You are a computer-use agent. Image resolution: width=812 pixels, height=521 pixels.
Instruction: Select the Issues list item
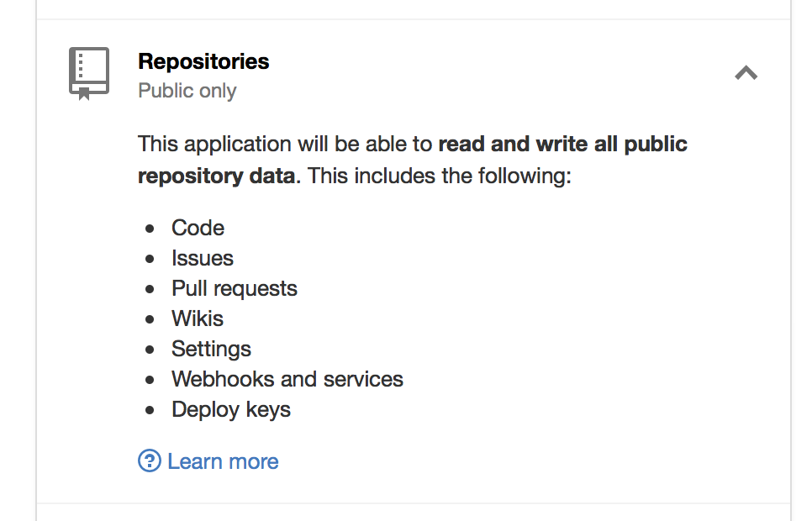(203, 258)
